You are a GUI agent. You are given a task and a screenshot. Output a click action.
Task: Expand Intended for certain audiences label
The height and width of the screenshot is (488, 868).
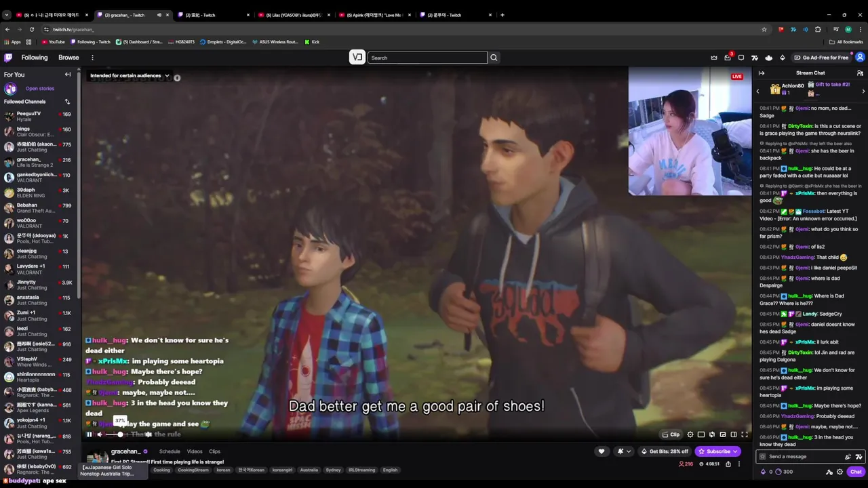130,76
